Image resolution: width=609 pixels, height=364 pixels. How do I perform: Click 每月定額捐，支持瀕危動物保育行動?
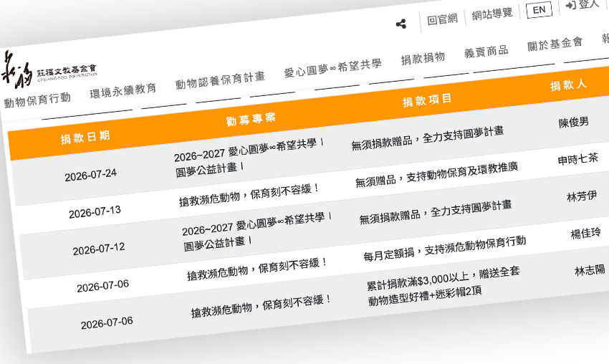[445, 249]
